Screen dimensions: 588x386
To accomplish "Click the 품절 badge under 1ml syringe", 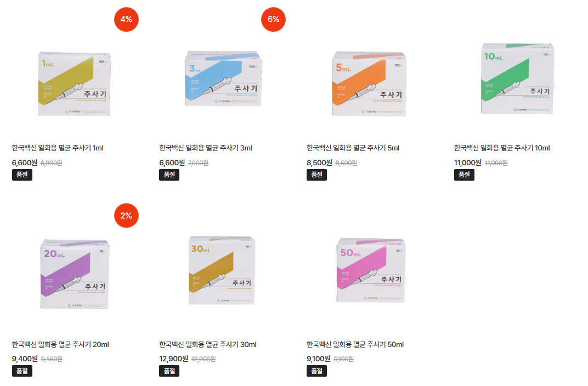I will pyautogui.click(x=22, y=175).
